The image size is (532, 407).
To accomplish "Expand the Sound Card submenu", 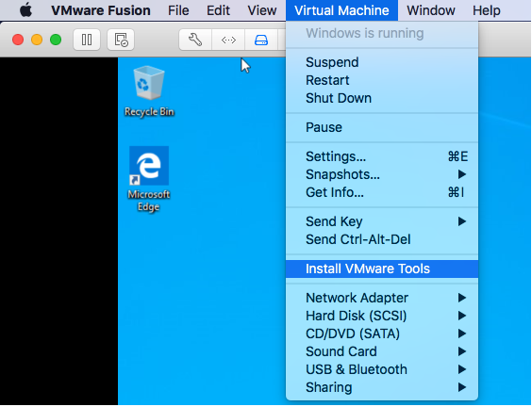I will 382,351.
